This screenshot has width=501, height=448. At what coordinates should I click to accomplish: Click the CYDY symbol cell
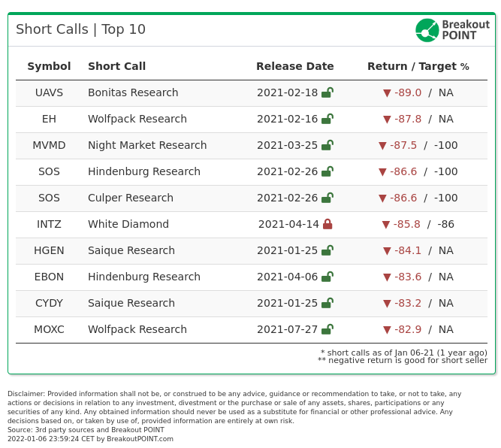[x=49, y=303]
